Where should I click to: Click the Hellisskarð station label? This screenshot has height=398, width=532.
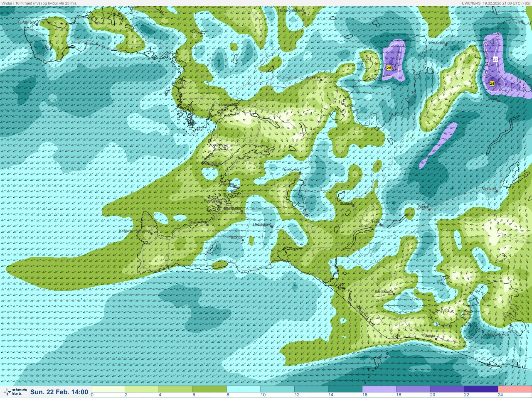click(262, 224)
